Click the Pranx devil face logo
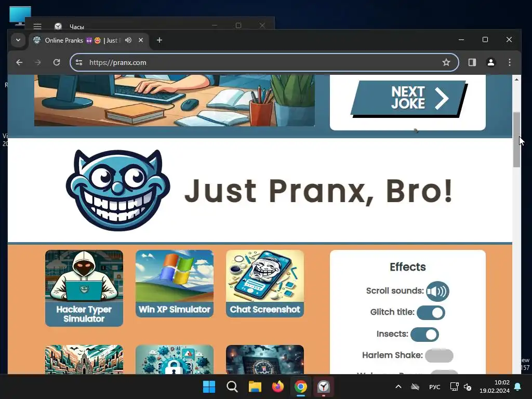The image size is (532, 399). [118, 190]
